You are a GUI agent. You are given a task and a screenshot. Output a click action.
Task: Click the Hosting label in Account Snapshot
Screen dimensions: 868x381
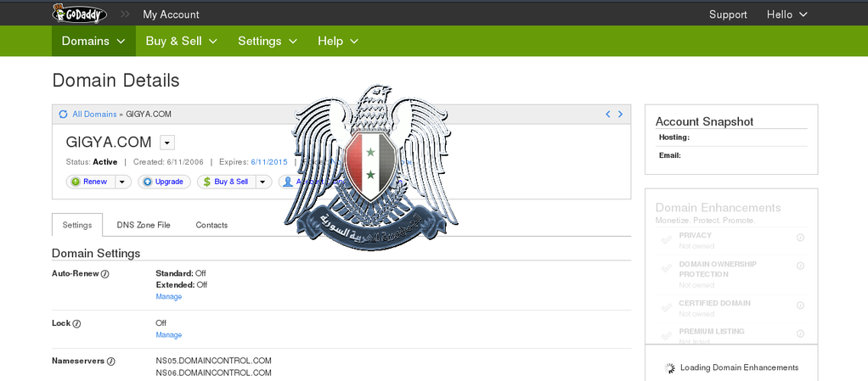click(674, 137)
